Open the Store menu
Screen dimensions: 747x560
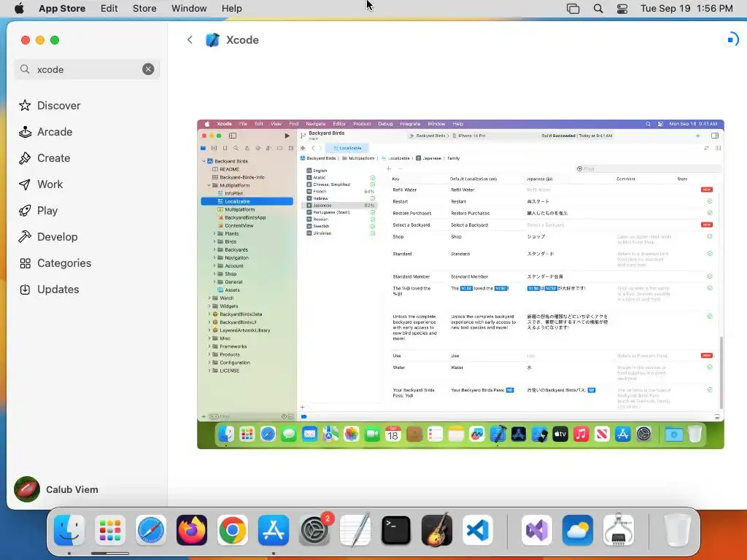click(144, 8)
